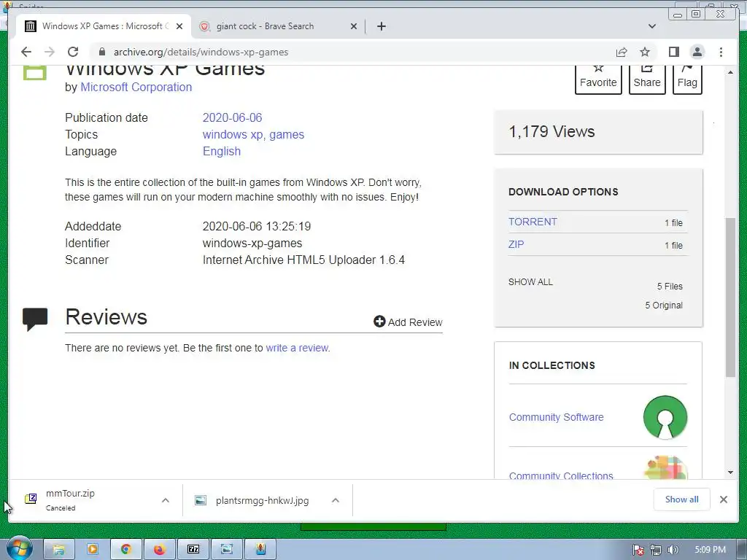Share this page from address bar
The height and width of the screenshot is (560, 747).
622,52
